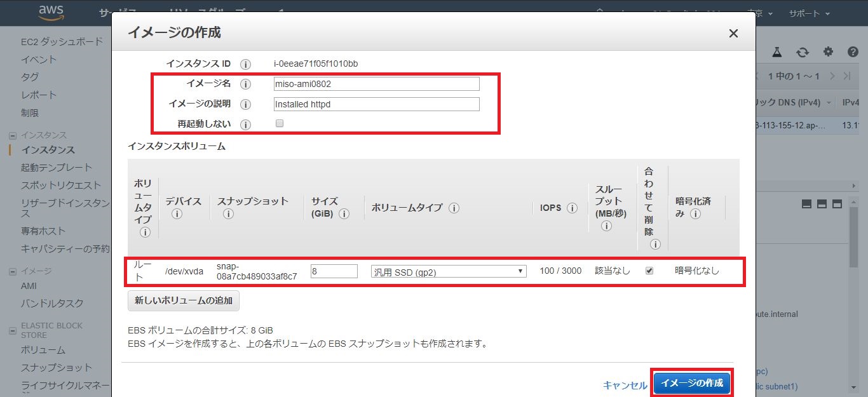
Task: Collapse the ELASTIC BLOCK STORE sidebar section
Action: 13,330
